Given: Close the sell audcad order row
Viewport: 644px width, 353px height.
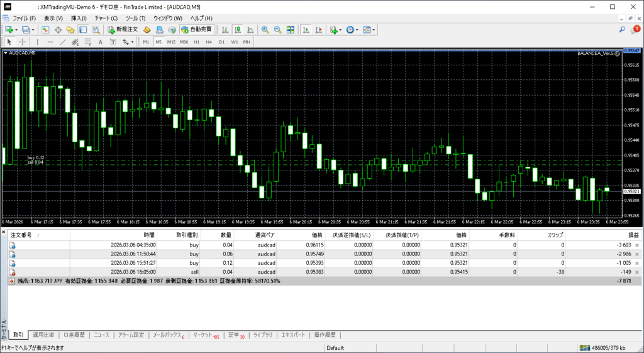Looking at the screenshot, I should tap(637, 272).
